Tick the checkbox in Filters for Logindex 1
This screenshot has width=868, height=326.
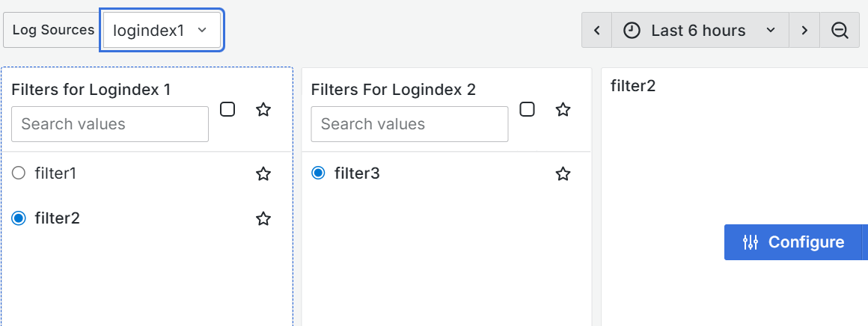227,109
